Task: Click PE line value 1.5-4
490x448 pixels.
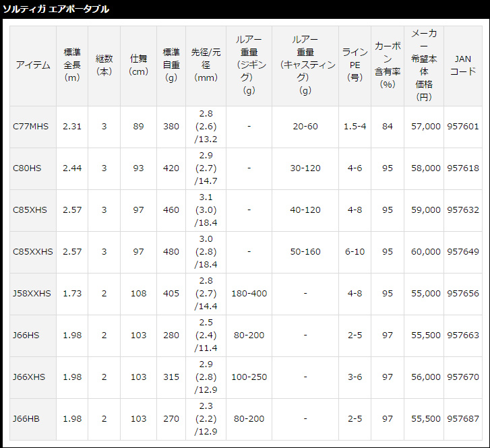Action: [x=355, y=127]
